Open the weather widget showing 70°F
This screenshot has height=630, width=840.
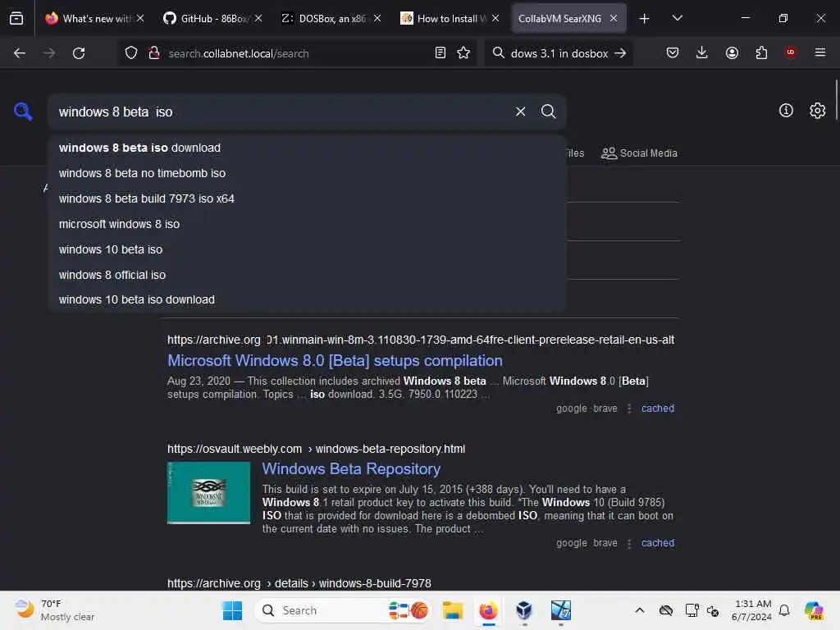[55, 610]
